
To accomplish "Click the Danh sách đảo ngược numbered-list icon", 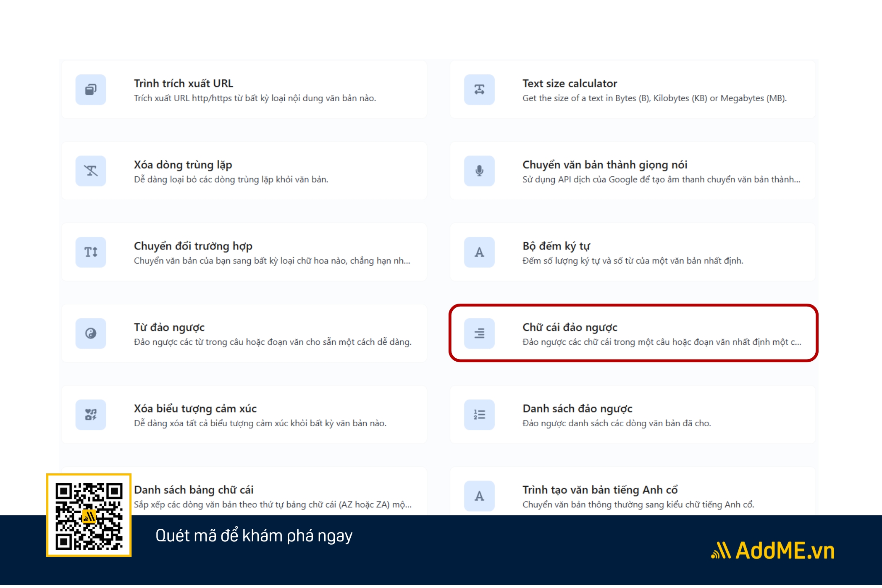I will coord(479,415).
